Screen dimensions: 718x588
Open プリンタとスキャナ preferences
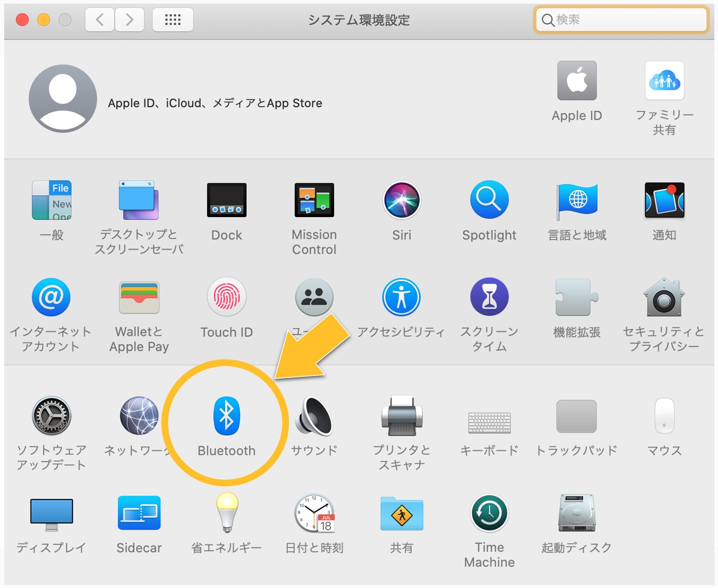[x=402, y=416]
